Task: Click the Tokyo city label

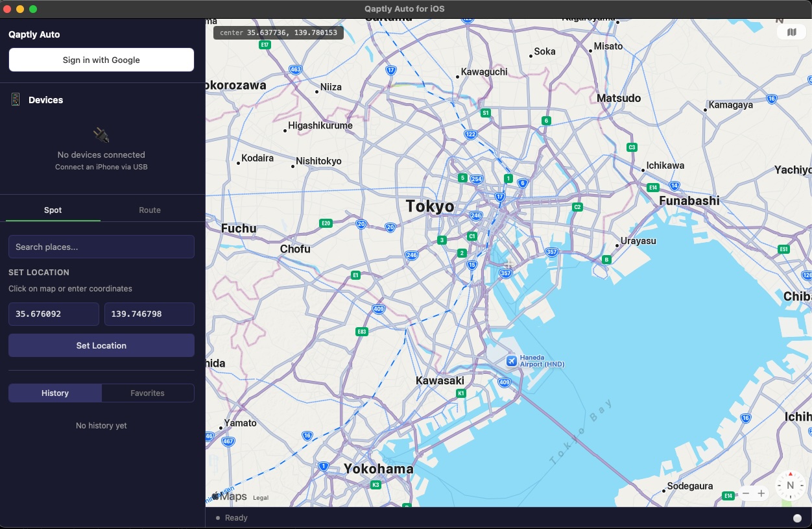Action: [430, 206]
